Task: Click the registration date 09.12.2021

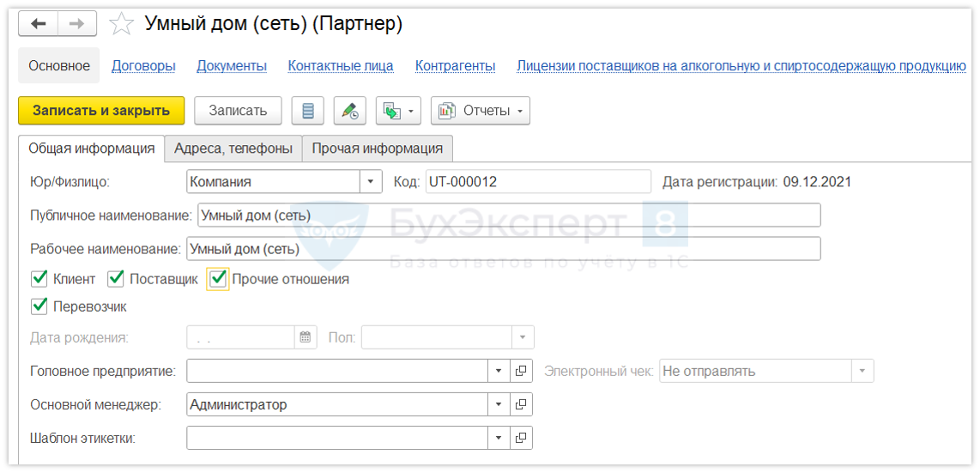Action: (x=817, y=182)
